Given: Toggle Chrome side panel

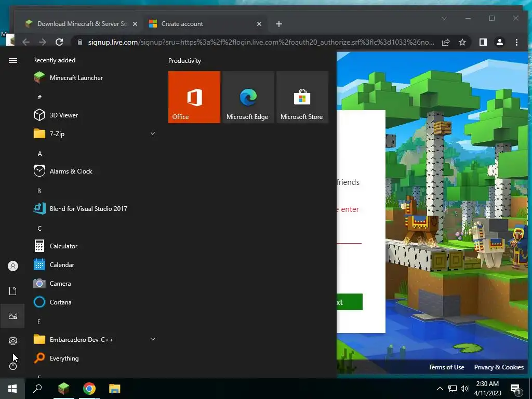Looking at the screenshot, I should (x=483, y=42).
